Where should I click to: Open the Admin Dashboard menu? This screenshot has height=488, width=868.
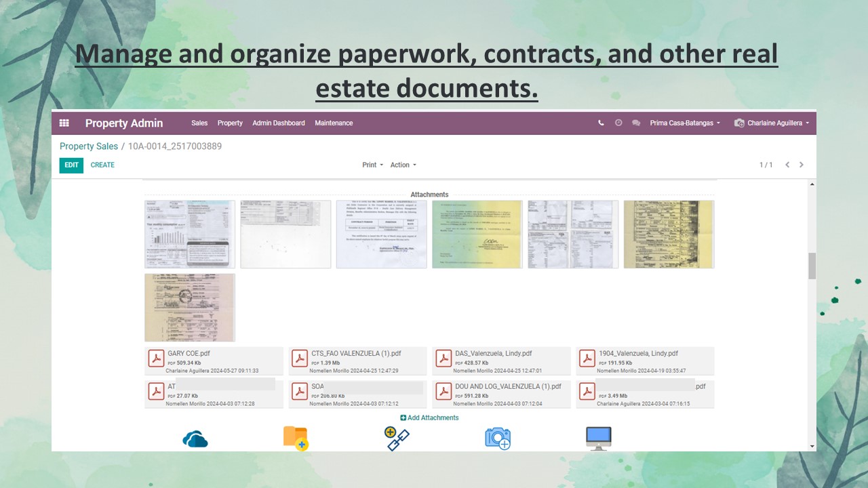click(x=279, y=123)
